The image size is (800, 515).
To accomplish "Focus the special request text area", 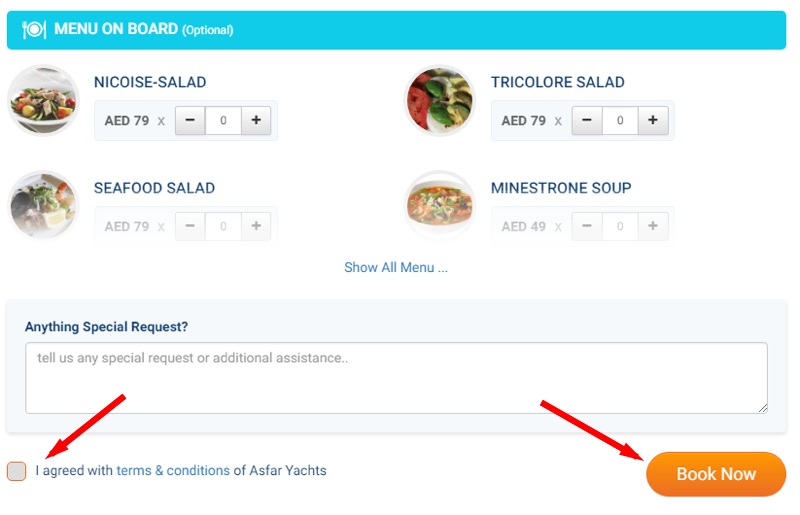I will (396, 378).
